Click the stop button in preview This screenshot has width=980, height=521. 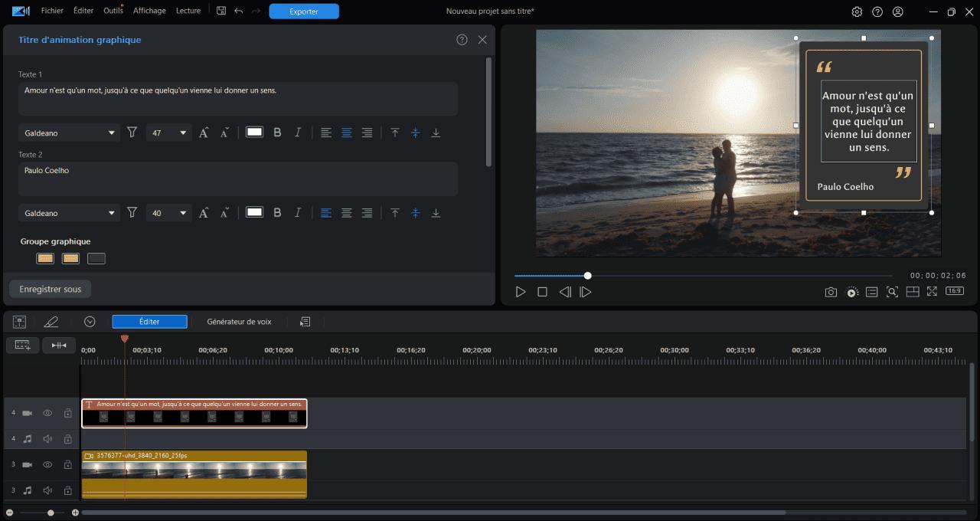pos(542,292)
